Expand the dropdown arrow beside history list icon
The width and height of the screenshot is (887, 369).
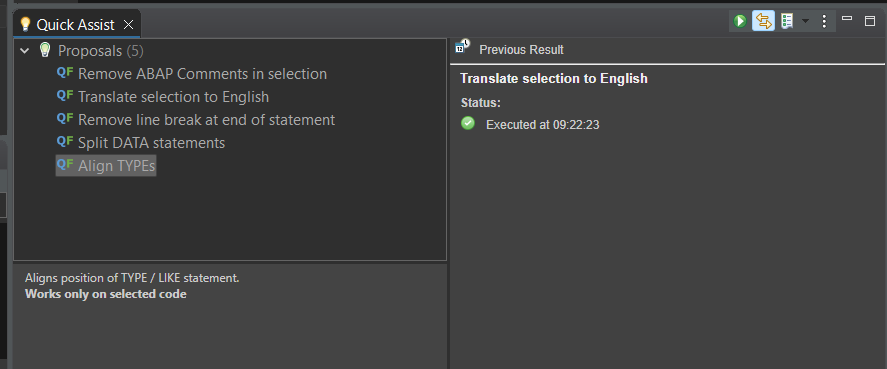click(806, 22)
